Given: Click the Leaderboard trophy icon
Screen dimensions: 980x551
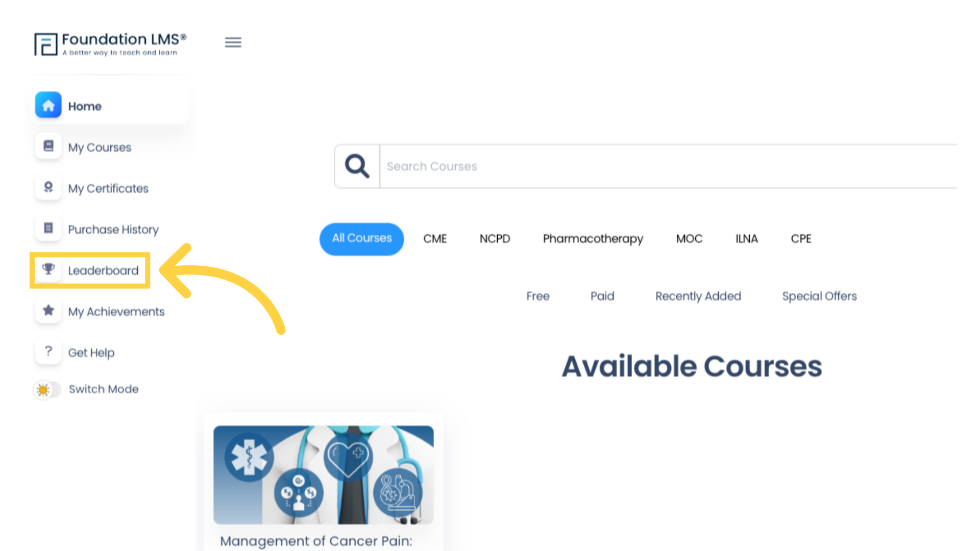Looking at the screenshot, I should click(47, 270).
